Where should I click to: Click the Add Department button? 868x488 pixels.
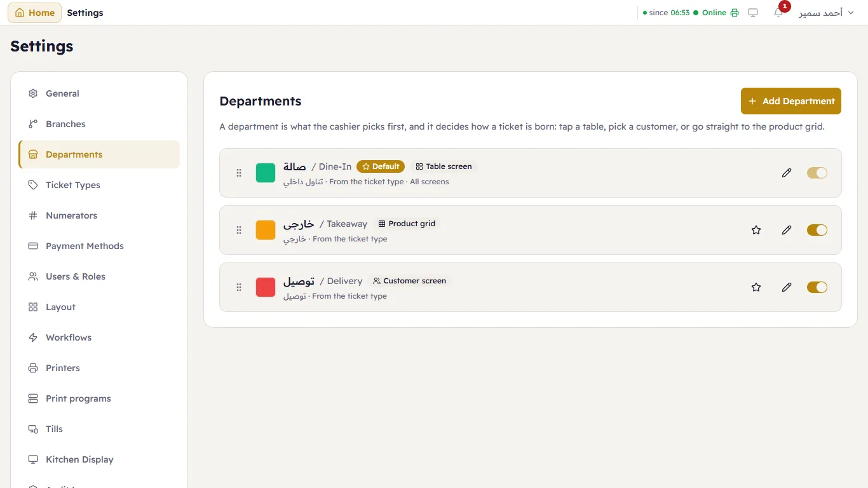(x=791, y=101)
